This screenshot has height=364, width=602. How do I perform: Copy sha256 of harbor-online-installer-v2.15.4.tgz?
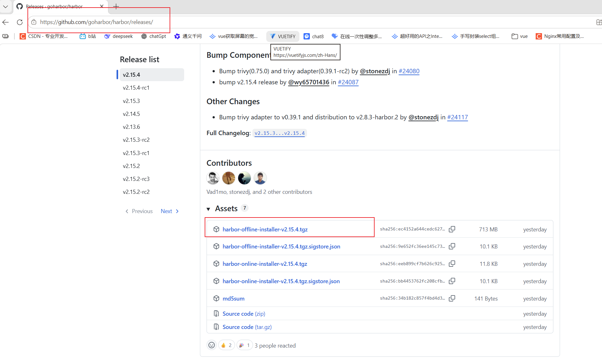click(452, 264)
